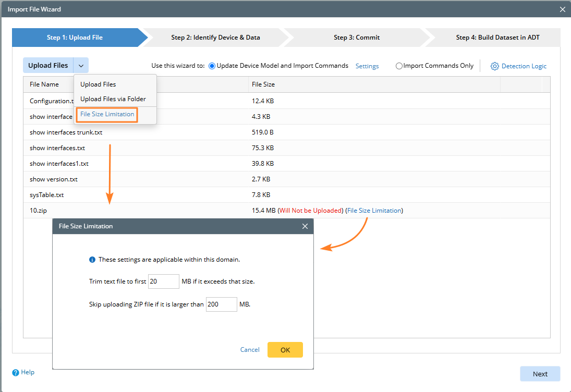Viewport: 571px width, 392px height.
Task: Click the Detection Logic gear icon
Action: tap(495, 66)
